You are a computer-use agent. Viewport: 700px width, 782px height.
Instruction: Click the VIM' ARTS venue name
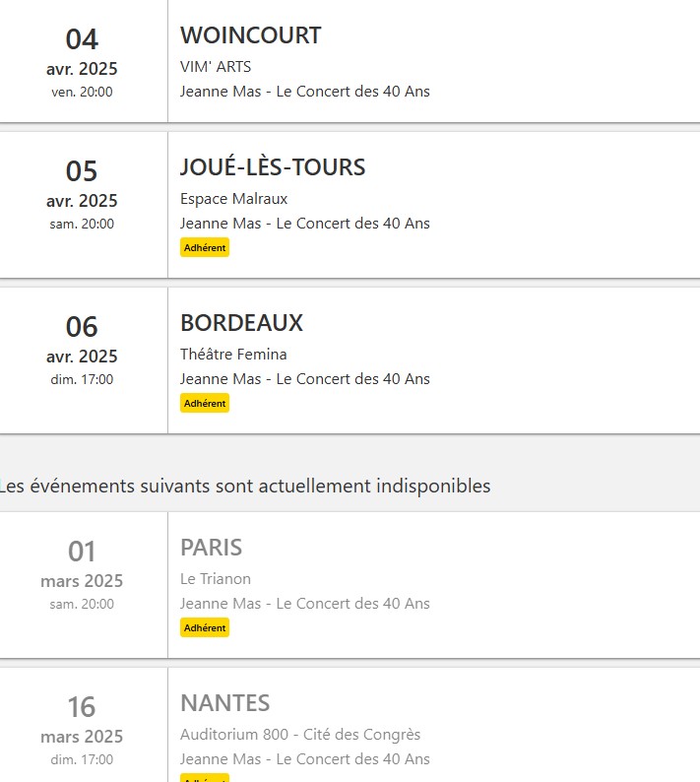pyautogui.click(x=216, y=67)
